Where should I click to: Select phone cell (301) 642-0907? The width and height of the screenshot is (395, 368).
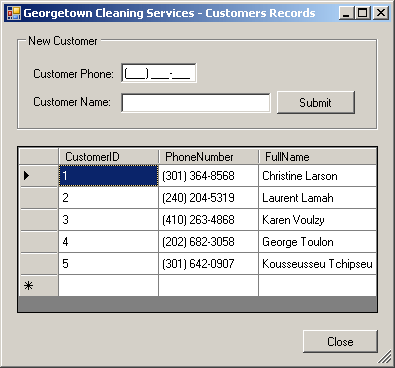[208, 264]
